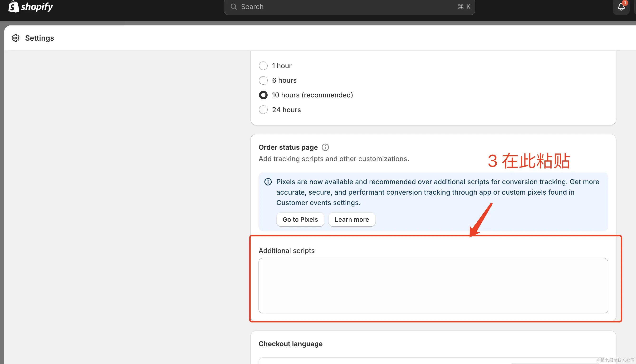Click the ⌘ K shortcut hint
Image resolution: width=636 pixels, height=364 pixels.
click(464, 7)
